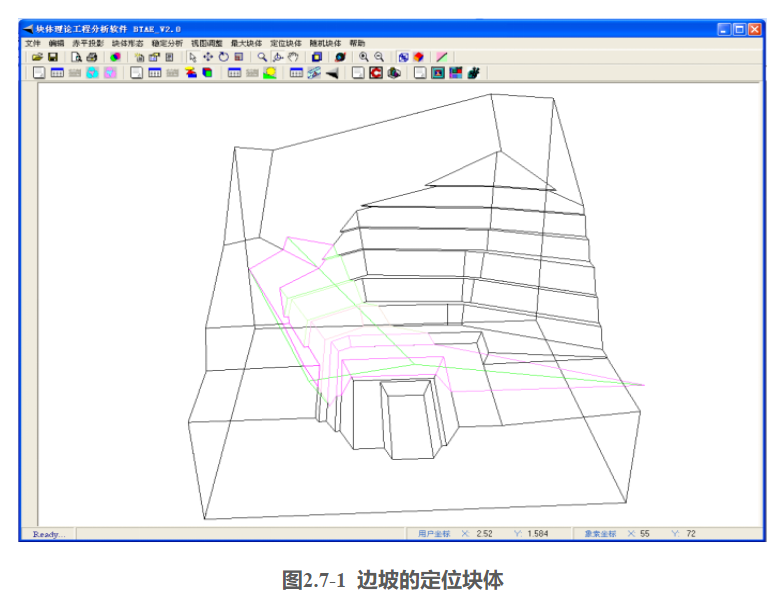780x606 pixels.
Task: Click the pink-green diagonal line icon
Action: [441, 58]
